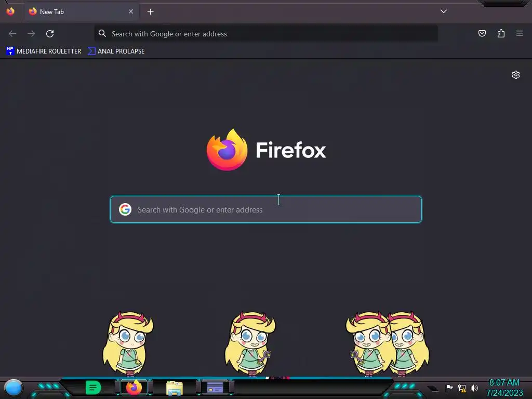
Task: Go back one page with the back arrow
Action: tap(12, 34)
